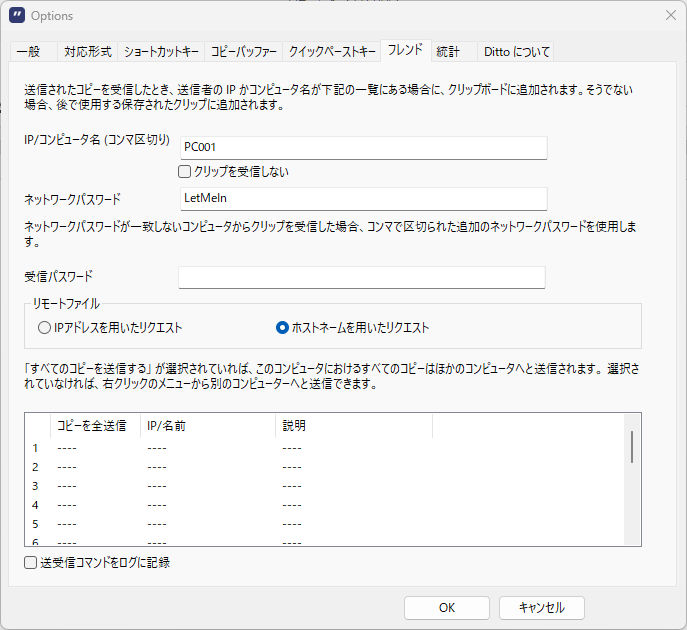This screenshot has width=687, height=630.
Task: Focus the IP/コンピュータ名 field containing PC001
Action: [363, 148]
